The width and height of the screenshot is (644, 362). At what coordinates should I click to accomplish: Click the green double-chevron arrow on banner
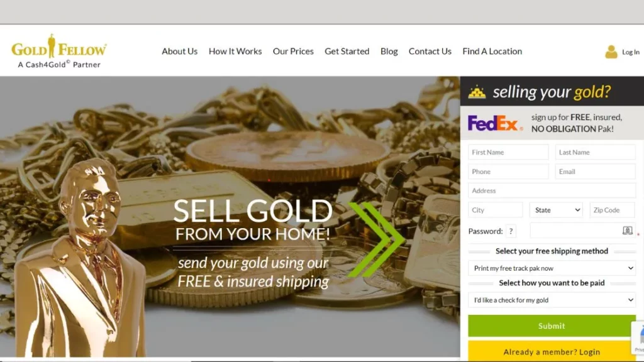pos(377,239)
